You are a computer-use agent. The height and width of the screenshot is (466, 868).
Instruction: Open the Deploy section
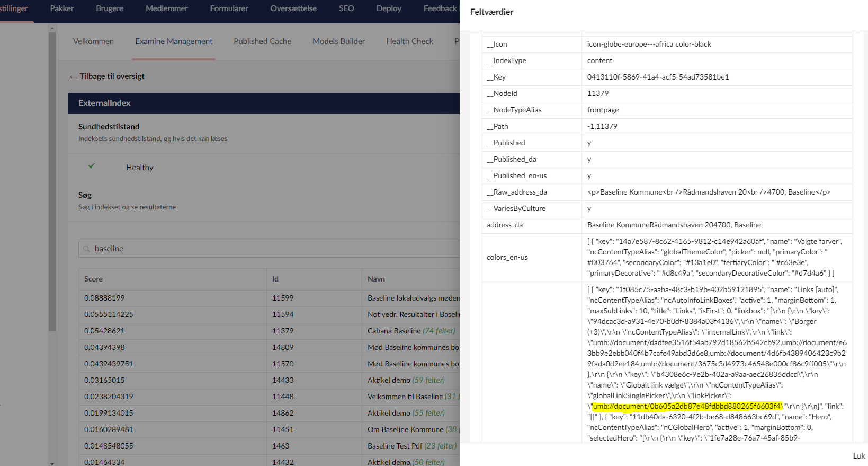[389, 8]
